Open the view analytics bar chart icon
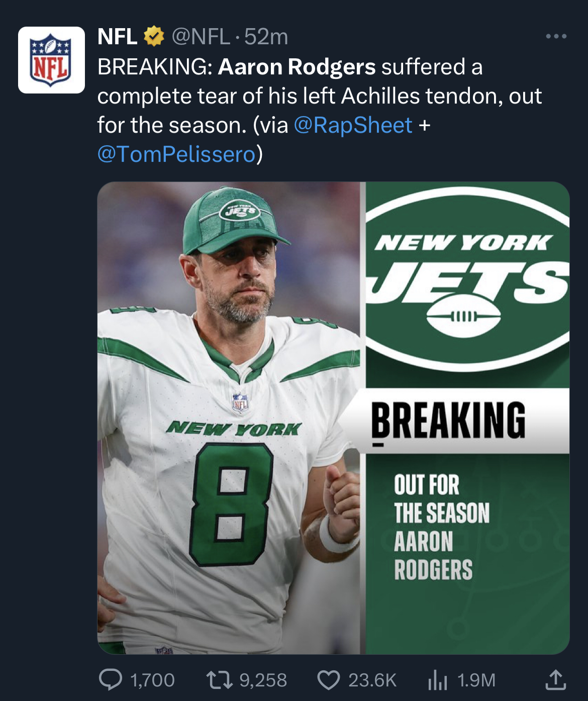The height and width of the screenshot is (701, 588). pos(438,680)
